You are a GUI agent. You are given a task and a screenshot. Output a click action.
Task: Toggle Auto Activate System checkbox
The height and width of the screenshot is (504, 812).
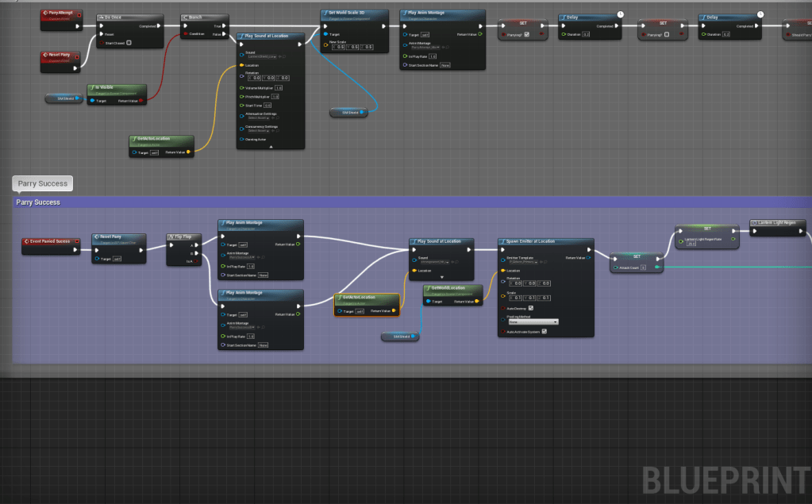pos(544,332)
